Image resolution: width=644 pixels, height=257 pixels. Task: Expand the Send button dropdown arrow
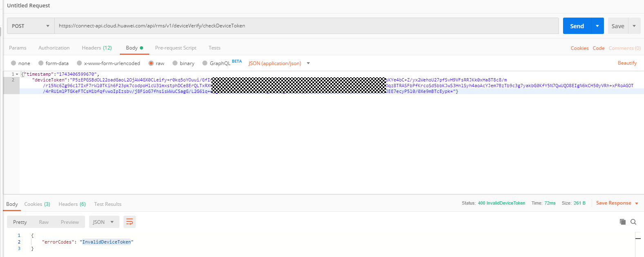[597, 26]
